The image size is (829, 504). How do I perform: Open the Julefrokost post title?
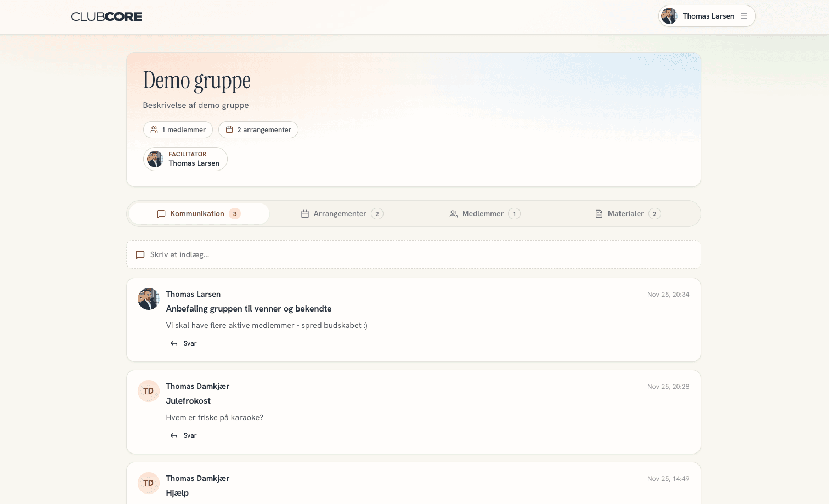coord(188,401)
